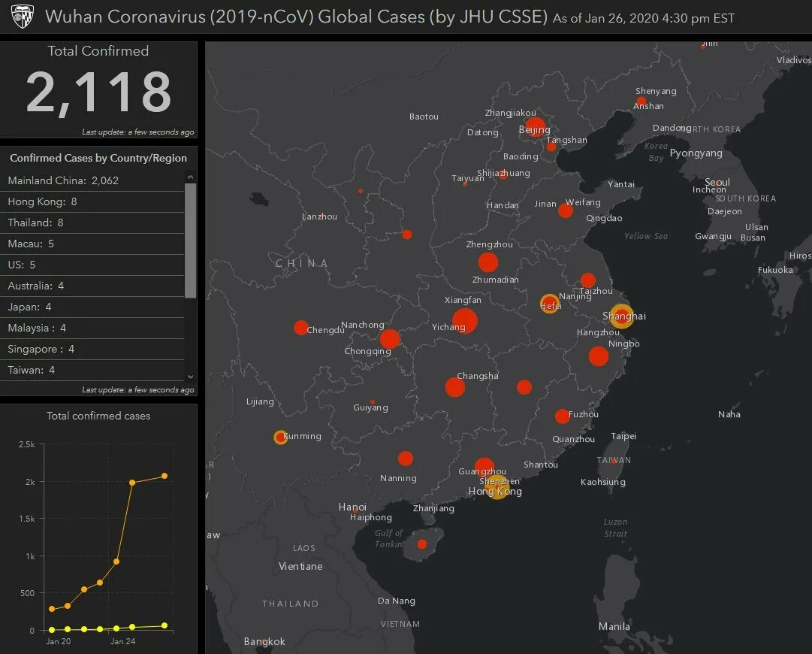Select the Hong Kong: 8 row
The image size is (812, 654).
tap(92, 201)
